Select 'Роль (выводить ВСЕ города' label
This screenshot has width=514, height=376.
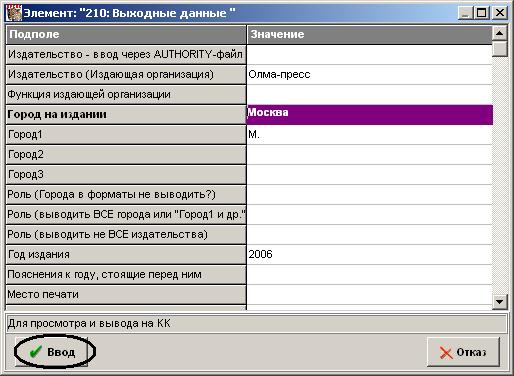(126, 214)
